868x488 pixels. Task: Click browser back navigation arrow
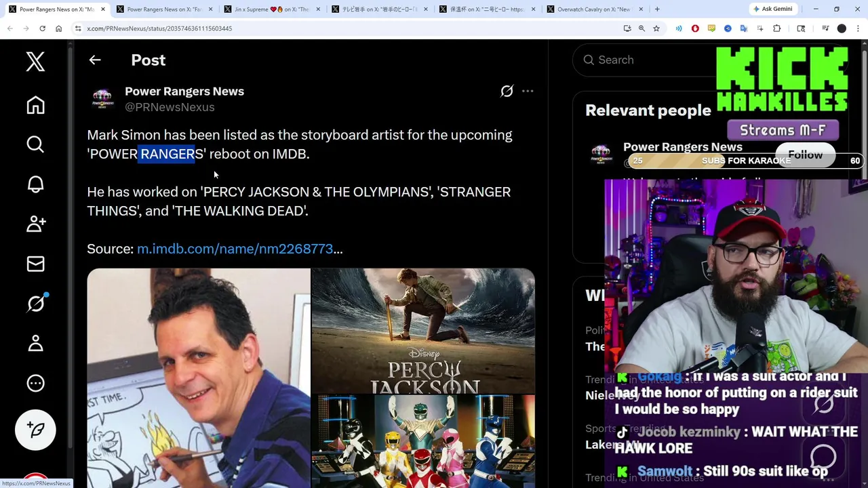click(x=10, y=28)
